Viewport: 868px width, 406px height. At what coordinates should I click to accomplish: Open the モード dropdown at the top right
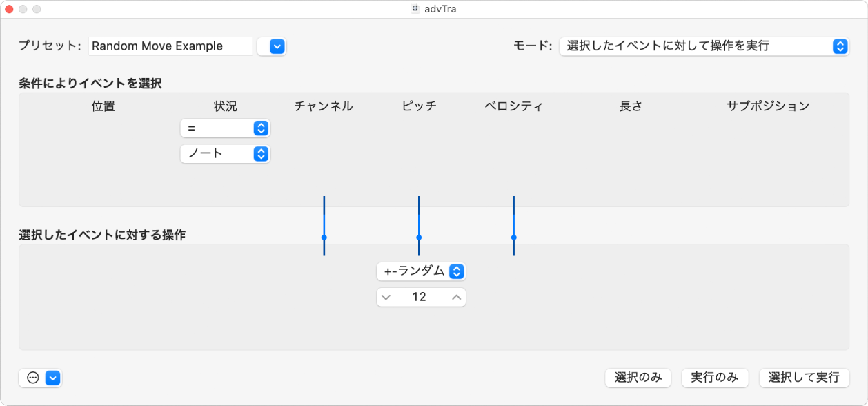tap(704, 46)
